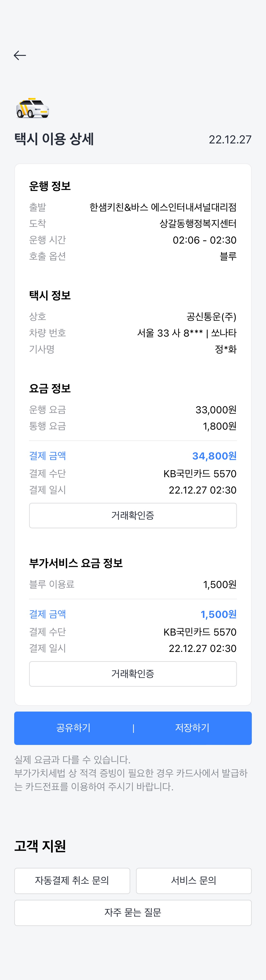Open 거래확인증 under 부가서비스 요금 정보
This screenshot has height=980, width=266.
(x=133, y=674)
